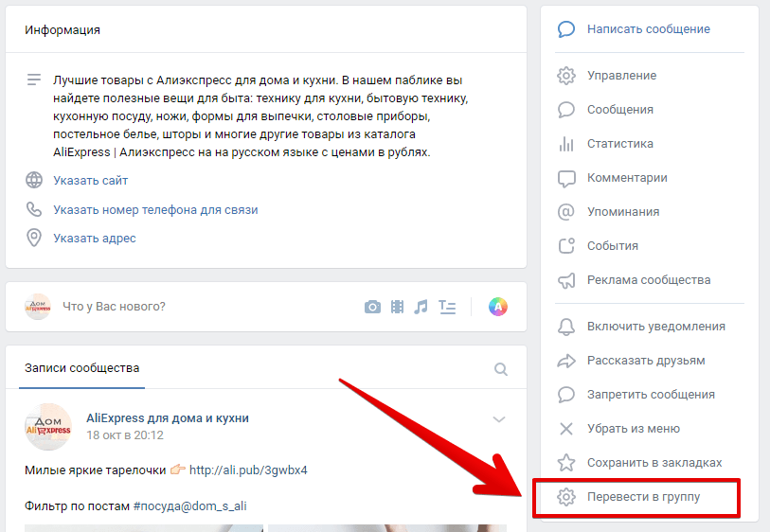Viewport: 770px width, 532px height.
Task: Click the community avatar in the post header
Action: [x=48, y=427]
